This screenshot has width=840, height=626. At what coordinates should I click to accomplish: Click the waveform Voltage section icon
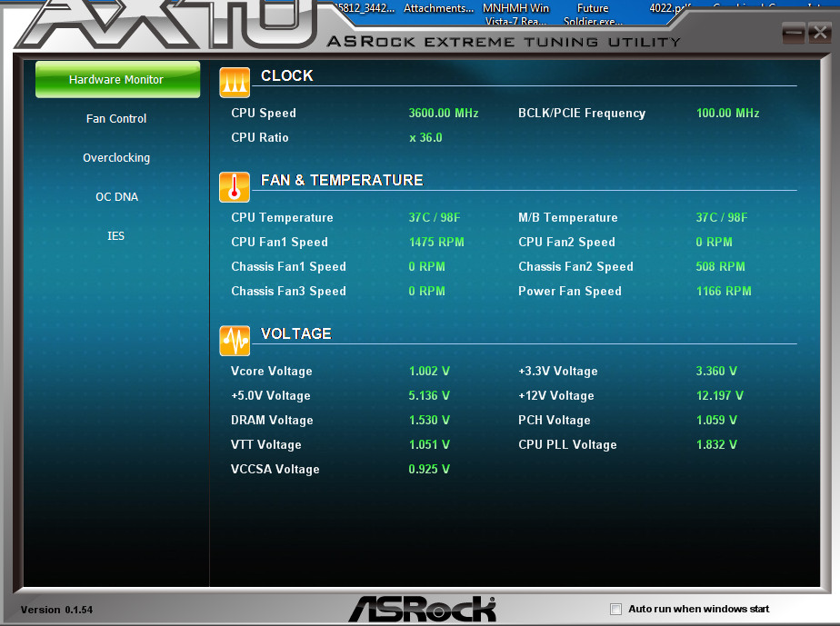pos(235,341)
